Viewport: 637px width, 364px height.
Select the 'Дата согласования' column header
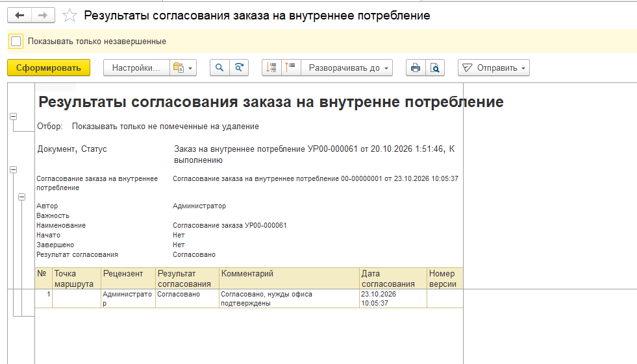pyautogui.click(x=393, y=278)
